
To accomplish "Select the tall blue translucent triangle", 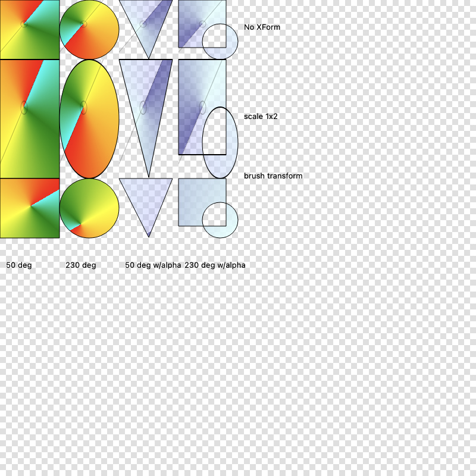I will pyautogui.click(x=146, y=101).
